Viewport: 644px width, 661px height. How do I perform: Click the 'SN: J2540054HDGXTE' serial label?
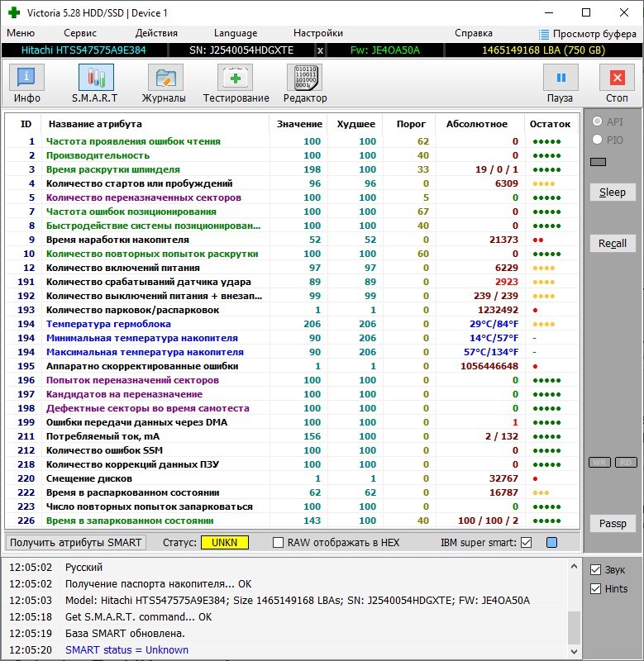[241, 50]
